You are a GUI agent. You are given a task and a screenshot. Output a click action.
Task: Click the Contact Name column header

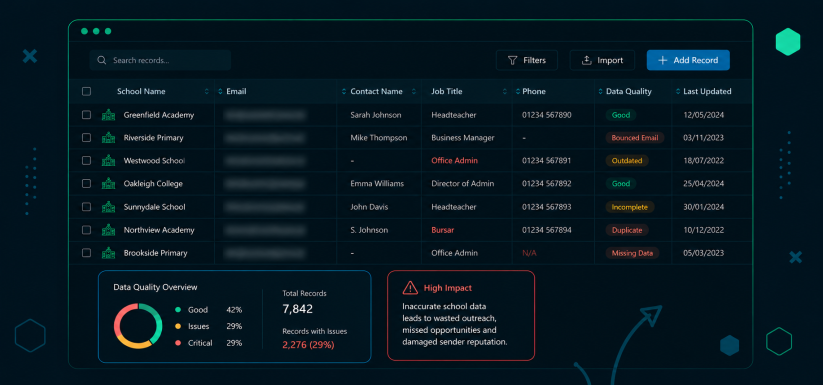376,91
